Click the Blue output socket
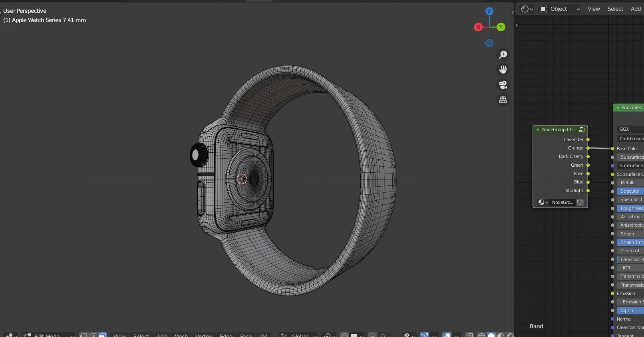 pos(588,182)
